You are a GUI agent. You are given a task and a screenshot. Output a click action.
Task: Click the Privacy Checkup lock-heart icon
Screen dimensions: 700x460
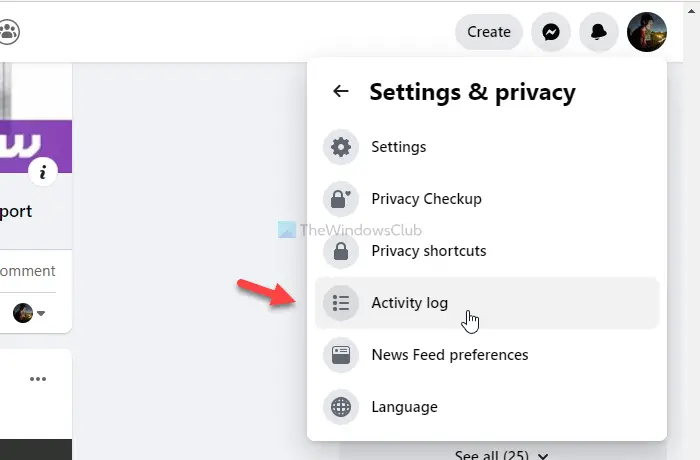pos(341,199)
